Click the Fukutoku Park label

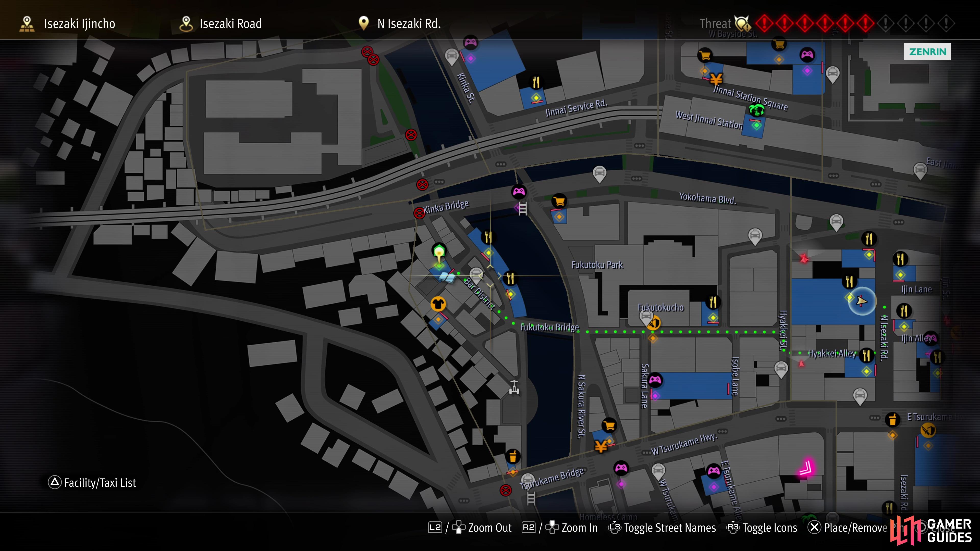tap(597, 265)
